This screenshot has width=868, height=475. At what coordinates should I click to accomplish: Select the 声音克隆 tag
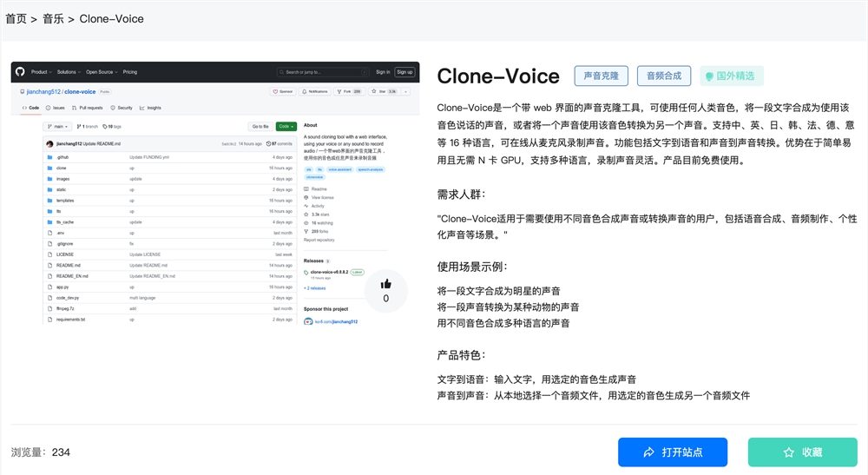602,76
